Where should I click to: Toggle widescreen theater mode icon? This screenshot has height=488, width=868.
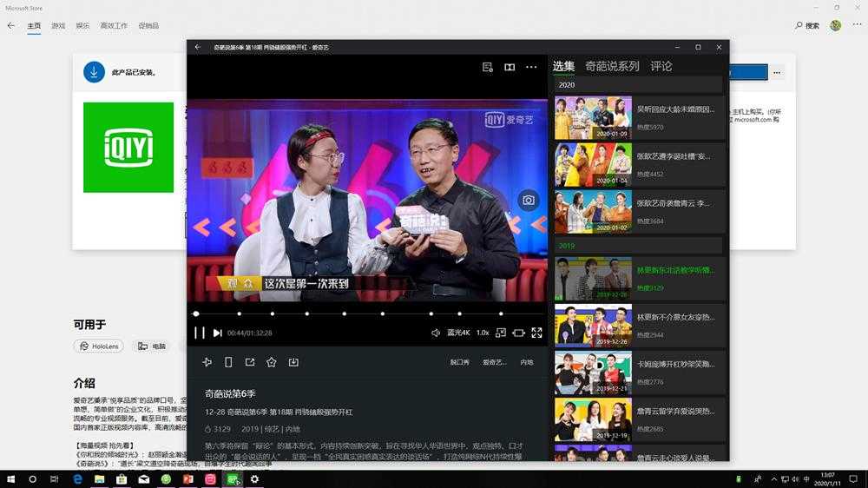pyautogui.click(x=519, y=333)
